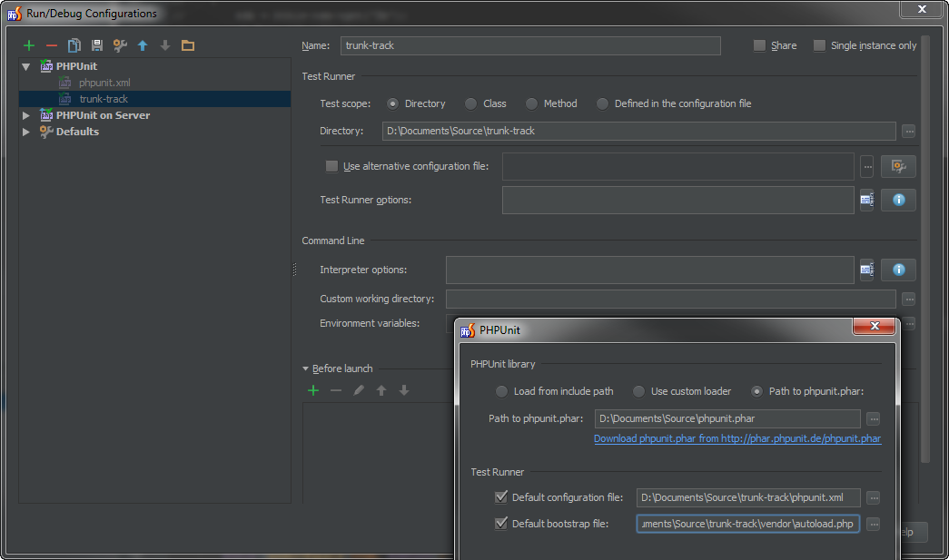949x560 pixels.
Task: Edit configuration defaults with the wrench icon
Action: coord(119,44)
